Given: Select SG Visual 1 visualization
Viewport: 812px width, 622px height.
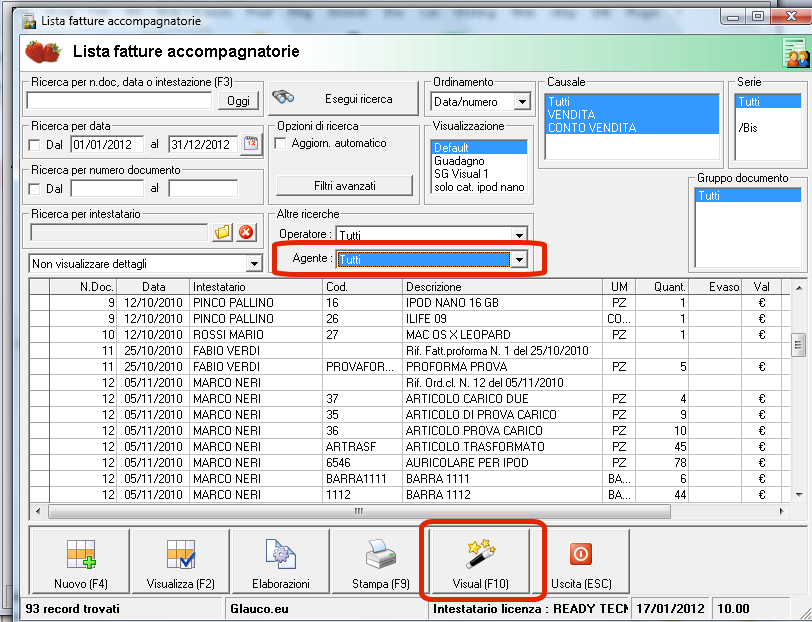Looking at the screenshot, I should point(479,174).
